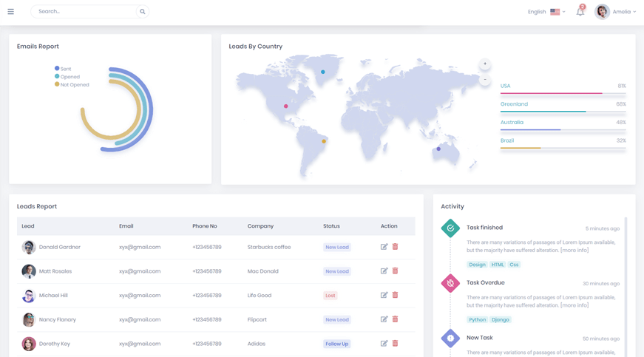The width and height of the screenshot is (644, 357).
Task: Zoom in on the leads map
Action: click(x=484, y=64)
